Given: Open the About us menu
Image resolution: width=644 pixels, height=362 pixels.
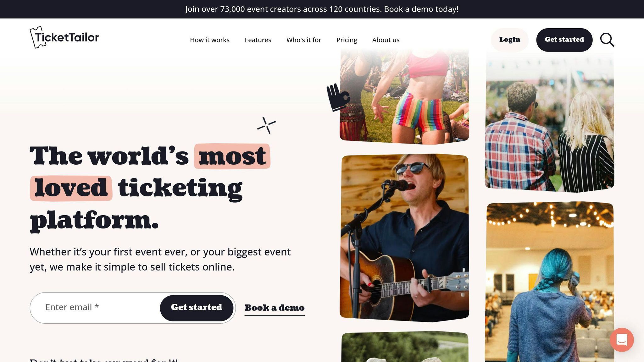Looking at the screenshot, I should tap(386, 40).
